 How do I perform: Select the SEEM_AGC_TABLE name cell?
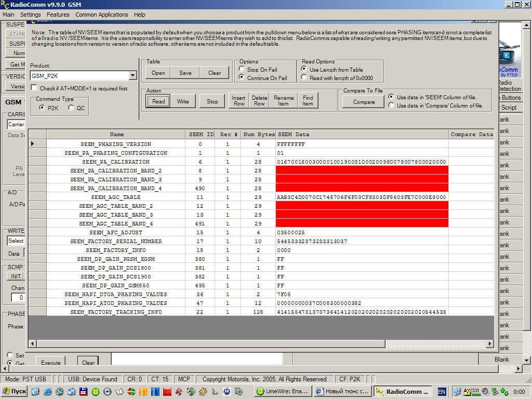[116, 197]
